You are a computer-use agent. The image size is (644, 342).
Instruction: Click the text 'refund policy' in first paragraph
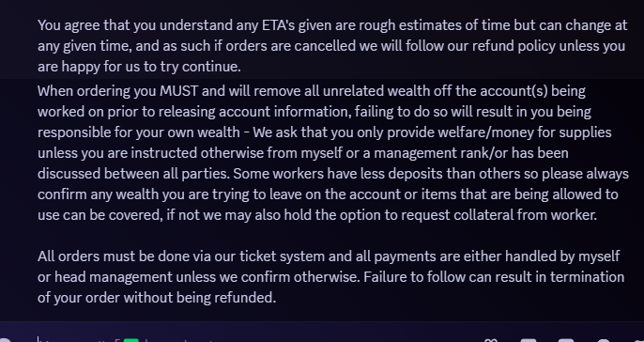coord(514,46)
